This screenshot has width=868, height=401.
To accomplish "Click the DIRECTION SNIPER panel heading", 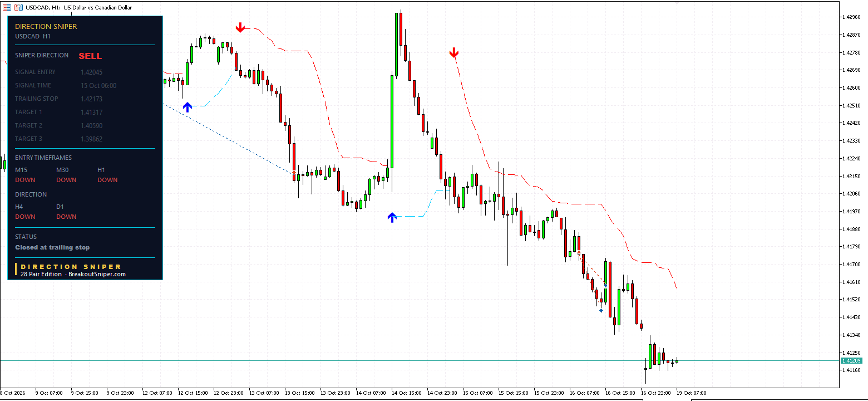I will coord(46,27).
